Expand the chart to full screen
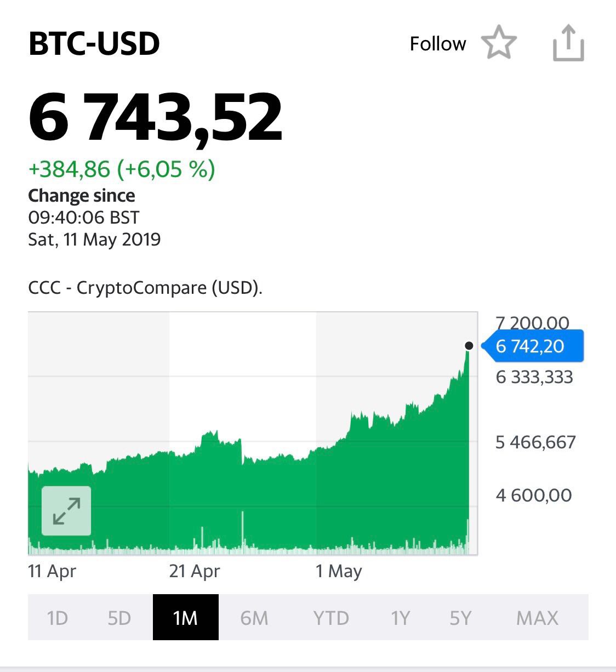Screen dimensions: 616x672 [66, 511]
